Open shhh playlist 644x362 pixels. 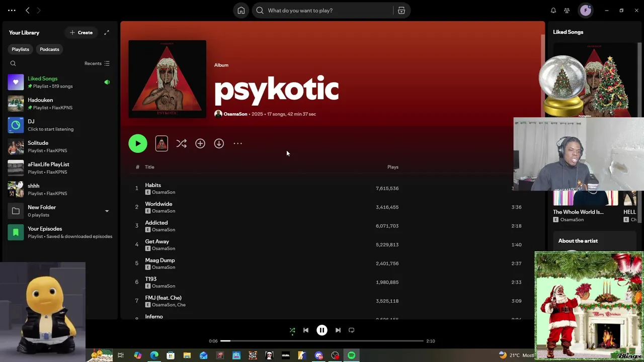tap(60, 190)
